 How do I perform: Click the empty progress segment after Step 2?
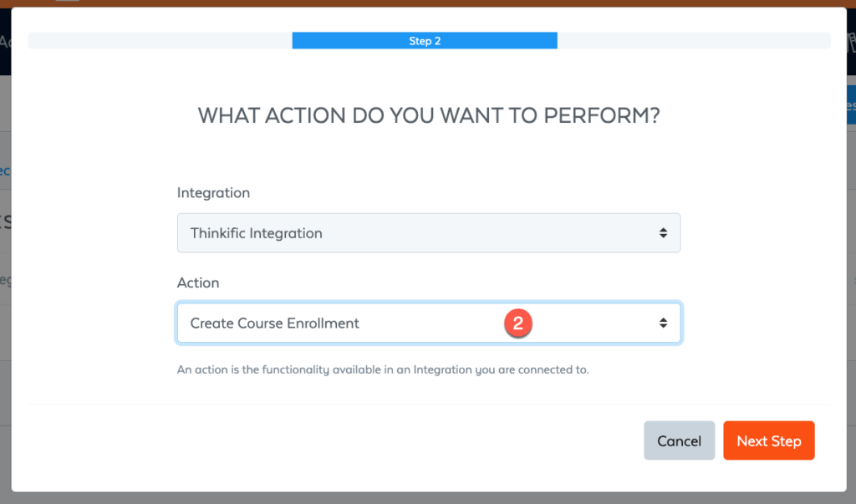coord(694,41)
